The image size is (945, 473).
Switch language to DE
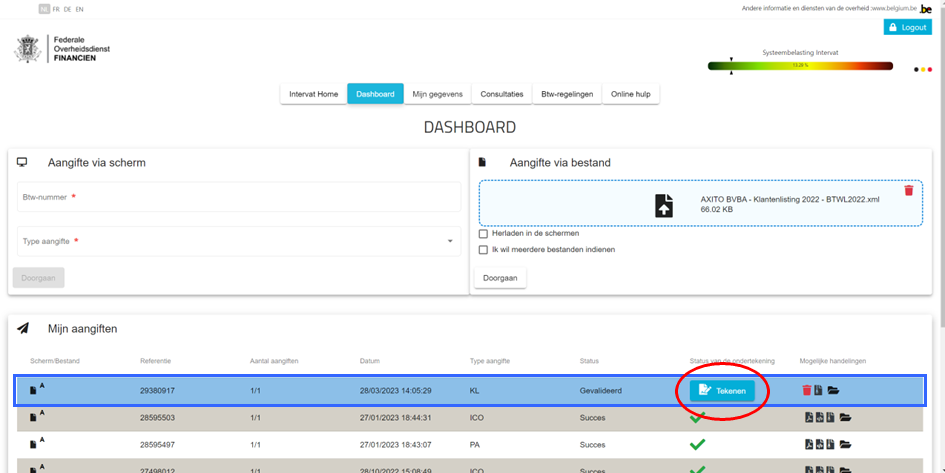point(68,10)
